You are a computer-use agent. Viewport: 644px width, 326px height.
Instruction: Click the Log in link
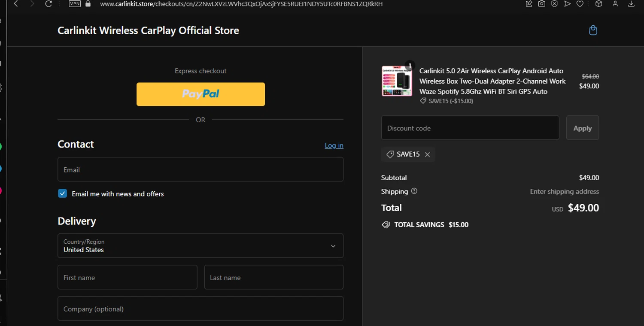click(x=334, y=145)
